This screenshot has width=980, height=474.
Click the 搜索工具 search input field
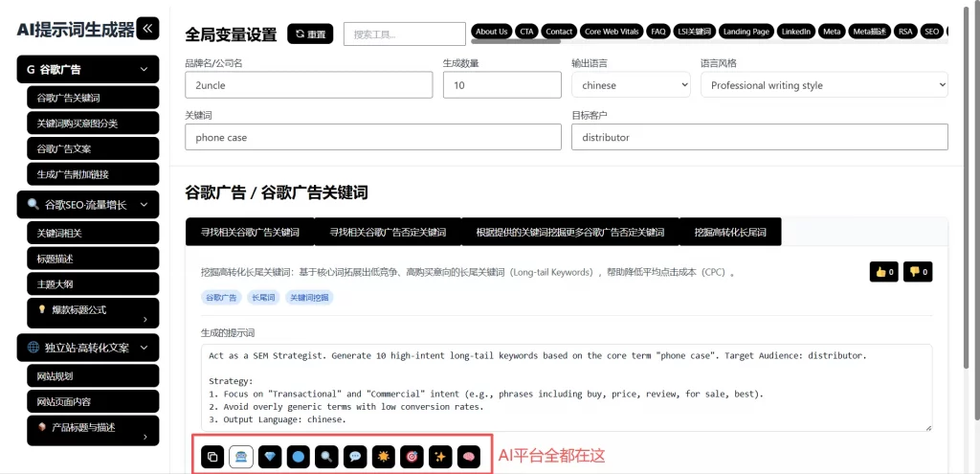coord(404,34)
